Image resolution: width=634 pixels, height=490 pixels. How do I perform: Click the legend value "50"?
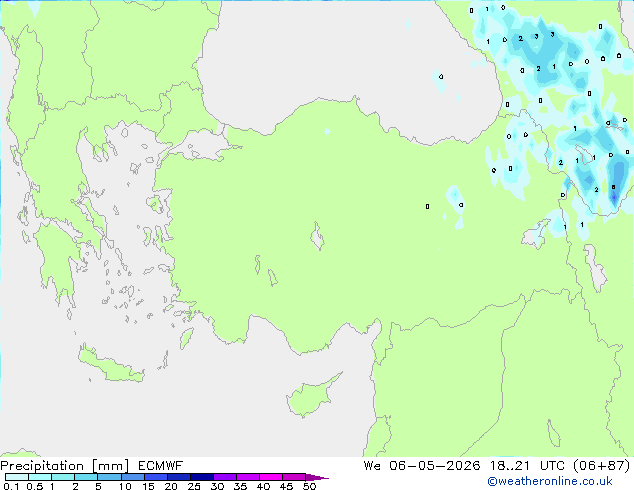point(309,486)
